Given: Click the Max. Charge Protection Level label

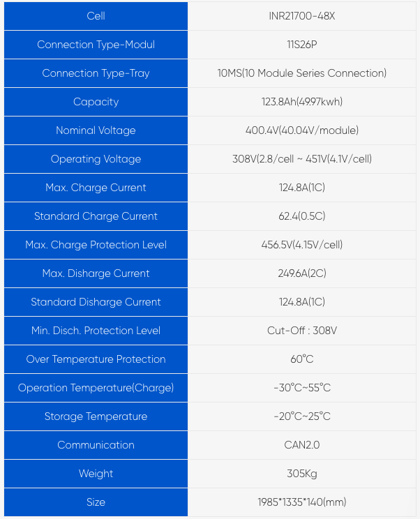Looking at the screenshot, I should tap(96, 245).
